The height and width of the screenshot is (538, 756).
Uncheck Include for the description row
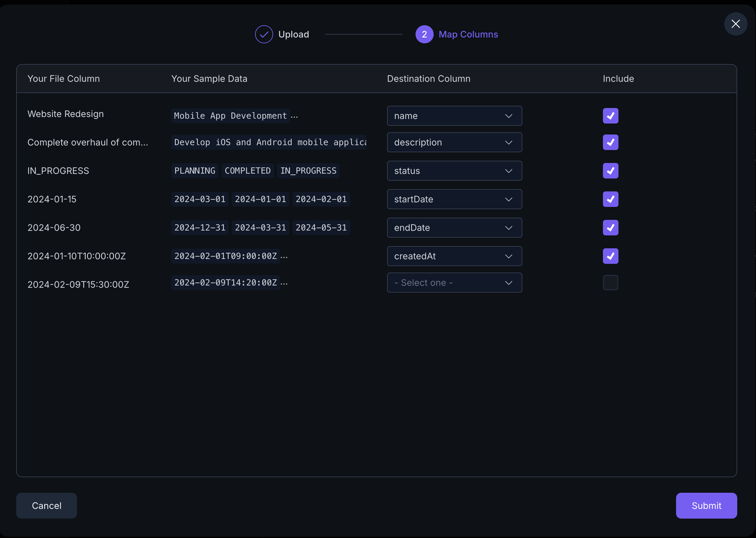[x=610, y=142]
